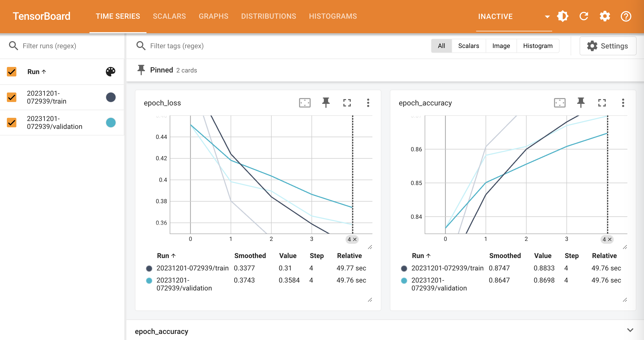
Task: Remove step 4 marker on epoch_loss chart
Action: click(355, 239)
